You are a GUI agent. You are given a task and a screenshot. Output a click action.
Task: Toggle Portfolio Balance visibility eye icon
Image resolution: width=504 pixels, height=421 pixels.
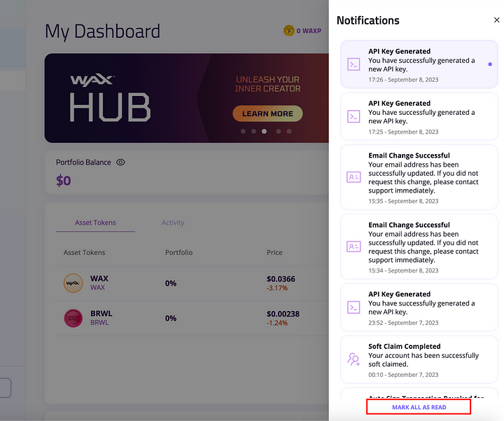click(120, 163)
